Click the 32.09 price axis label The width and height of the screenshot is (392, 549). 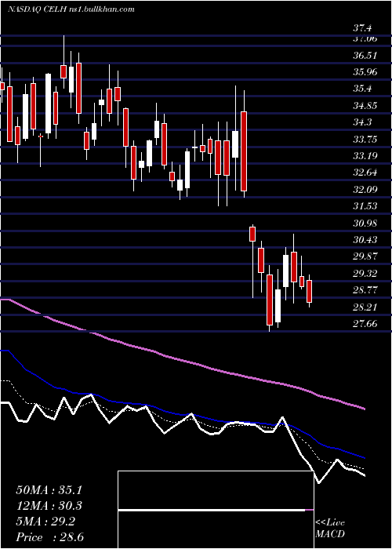[x=365, y=190]
